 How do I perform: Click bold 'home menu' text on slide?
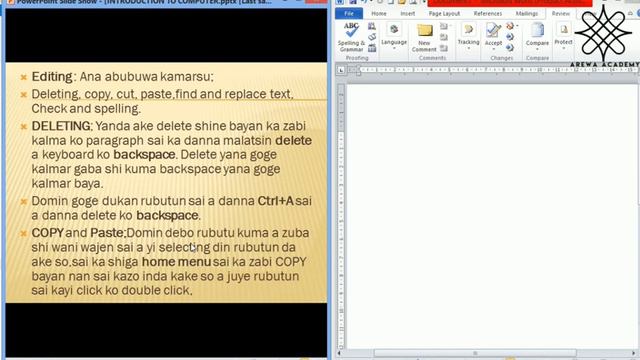(176, 262)
